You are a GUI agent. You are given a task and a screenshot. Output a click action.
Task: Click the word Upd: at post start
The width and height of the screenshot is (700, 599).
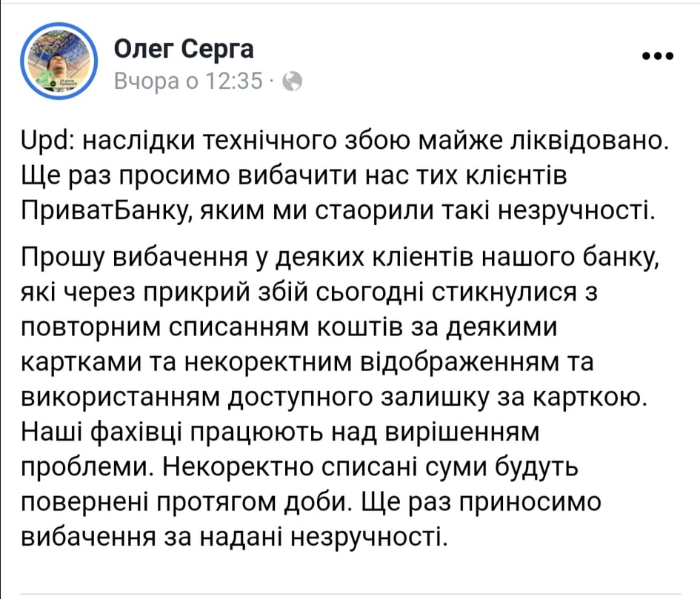(49, 141)
